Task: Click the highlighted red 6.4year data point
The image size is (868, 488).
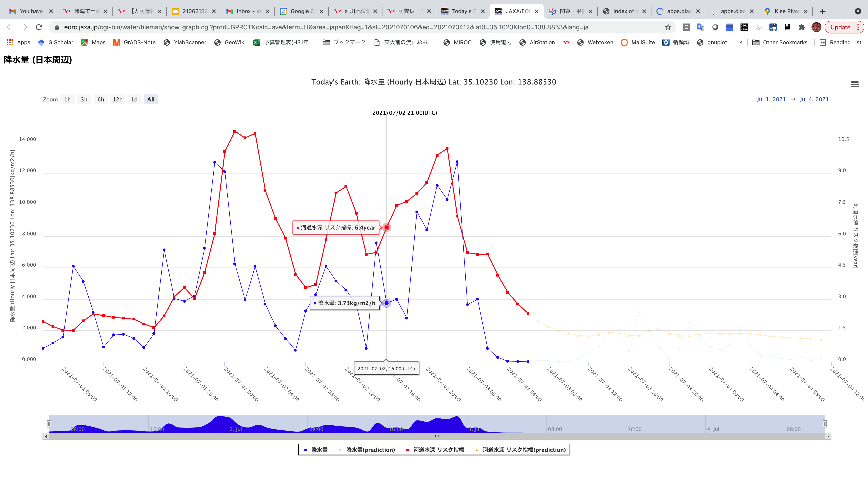Action: 387,228
